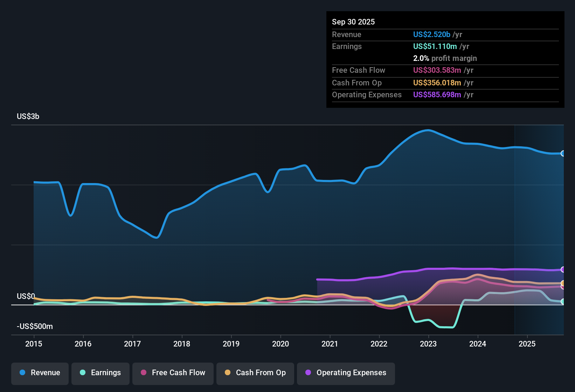Expand the Free Cash Flow legend entry
Viewport: 575px width, 392px height.
173,373
